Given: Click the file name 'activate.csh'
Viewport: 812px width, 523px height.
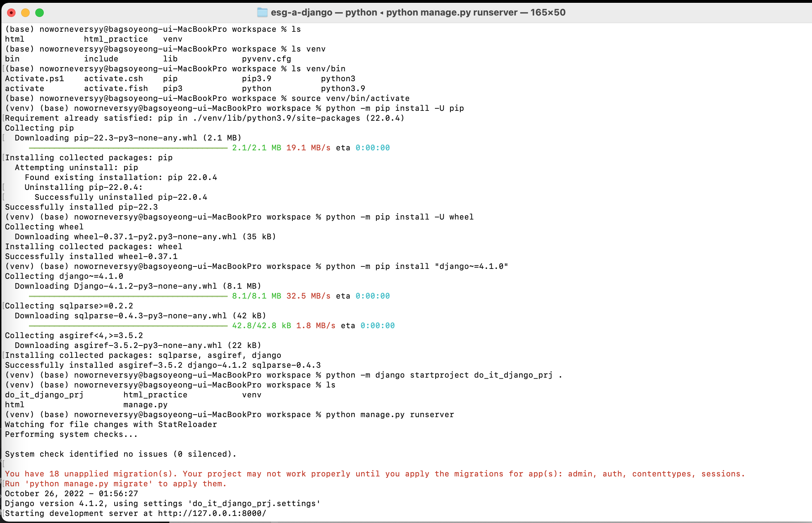Looking at the screenshot, I should point(113,79).
